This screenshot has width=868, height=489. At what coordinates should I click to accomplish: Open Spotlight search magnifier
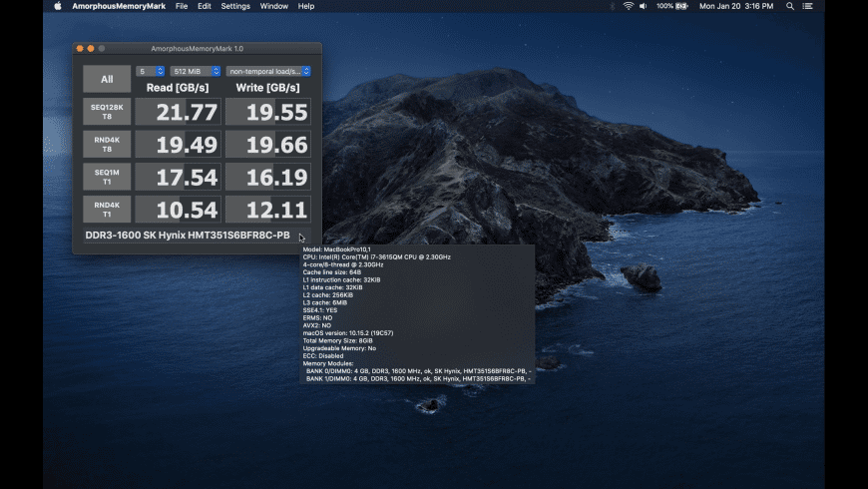[x=790, y=6]
